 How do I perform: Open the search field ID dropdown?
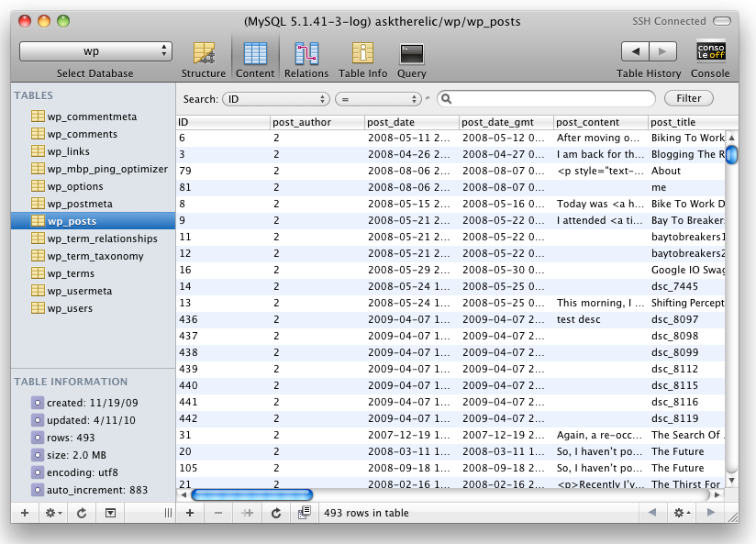point(275,98)
